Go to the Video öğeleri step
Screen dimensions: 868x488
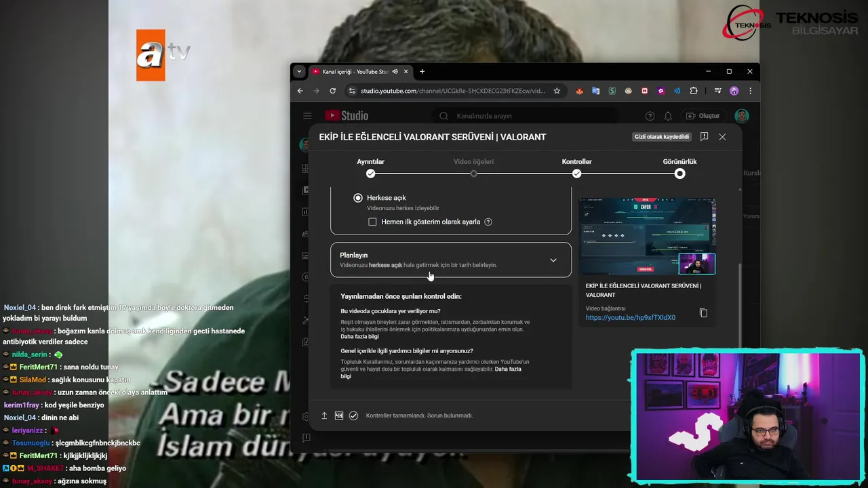[473, 168]
